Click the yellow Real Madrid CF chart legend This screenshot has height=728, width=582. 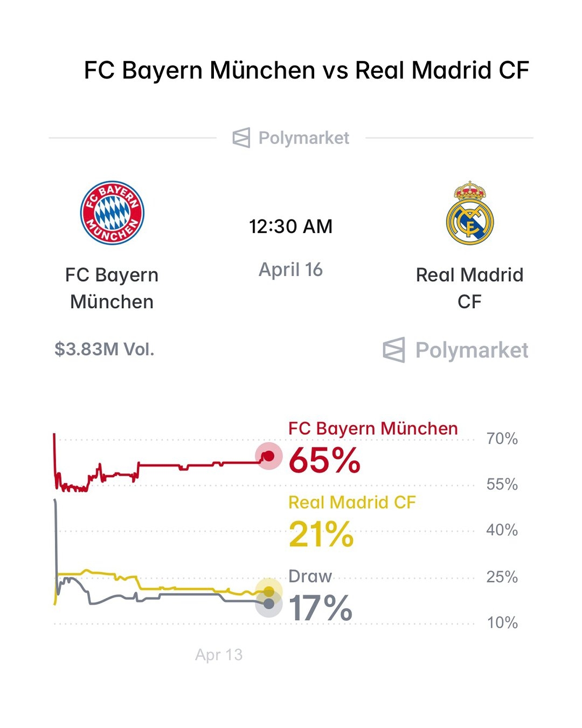pos(352,503)
